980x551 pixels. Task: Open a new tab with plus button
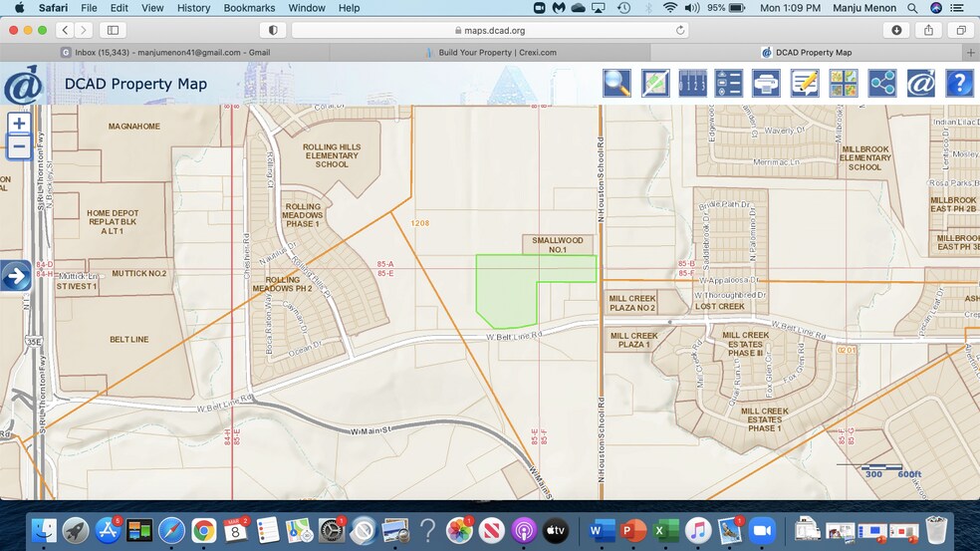971,53
